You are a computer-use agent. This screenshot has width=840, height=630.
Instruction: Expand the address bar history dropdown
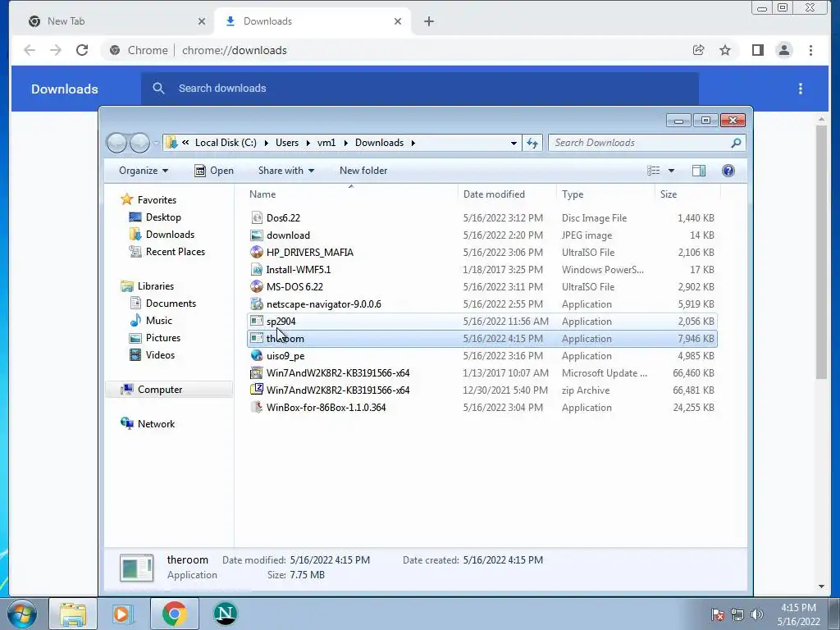pyautogui.click(x=514, y=143)
